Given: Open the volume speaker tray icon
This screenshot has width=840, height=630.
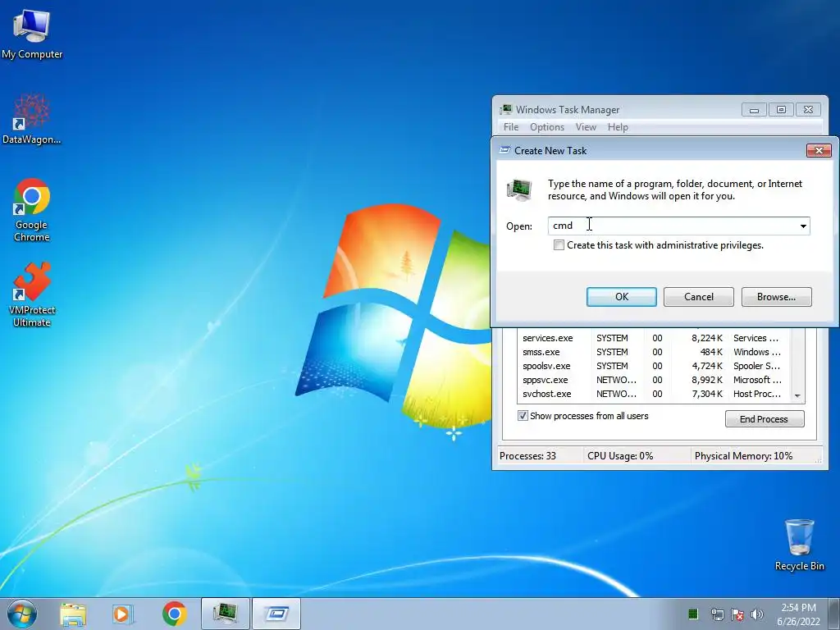Looking at the screenshot, I should tap(757, 614).
